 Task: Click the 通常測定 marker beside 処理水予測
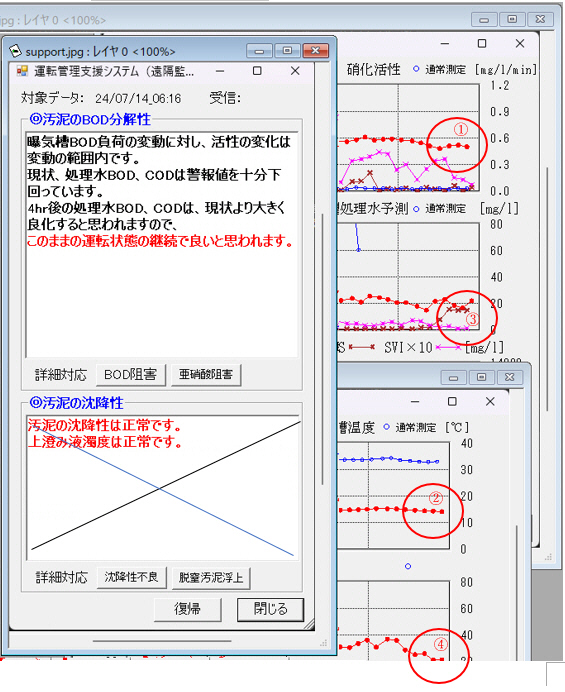(x=416, y=209)
